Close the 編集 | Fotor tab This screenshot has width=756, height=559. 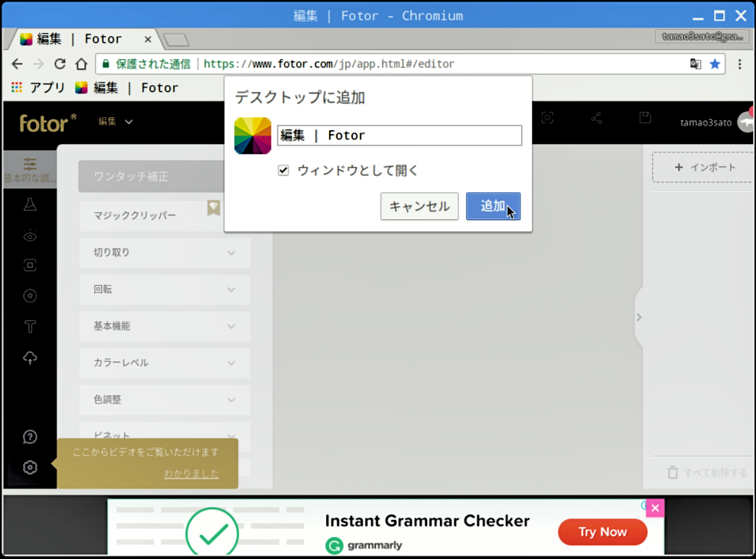(x=148, y=40)
